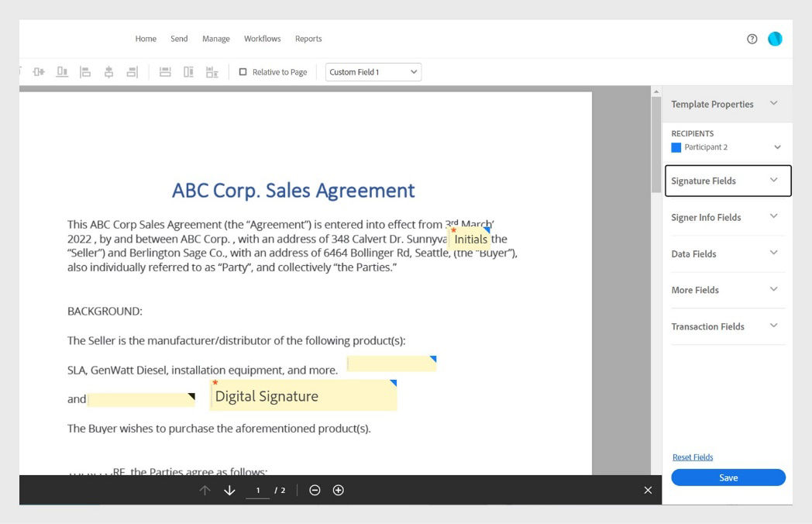Click the Reset Fields link
The image size is (812, 524).
[692, 457]
